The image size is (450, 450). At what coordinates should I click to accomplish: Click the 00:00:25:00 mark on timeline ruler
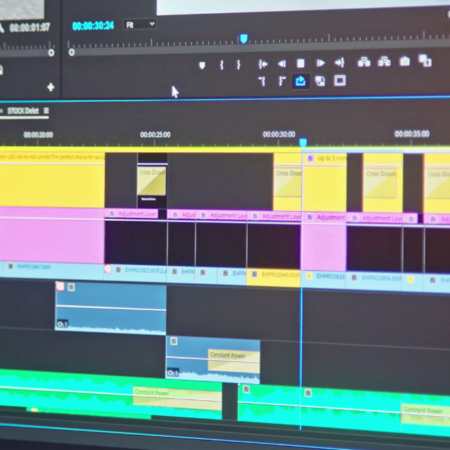[x=155, y=135]
